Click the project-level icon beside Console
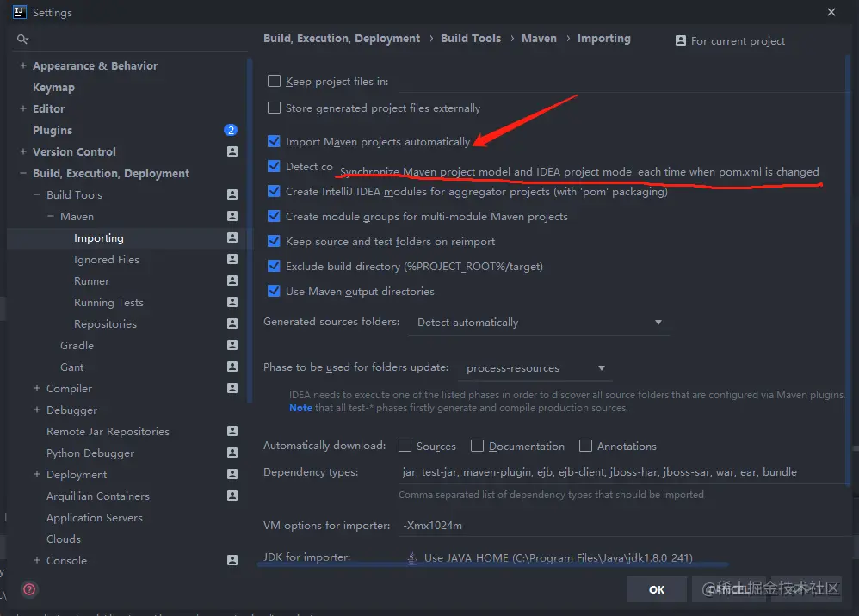 coord(232,560)
